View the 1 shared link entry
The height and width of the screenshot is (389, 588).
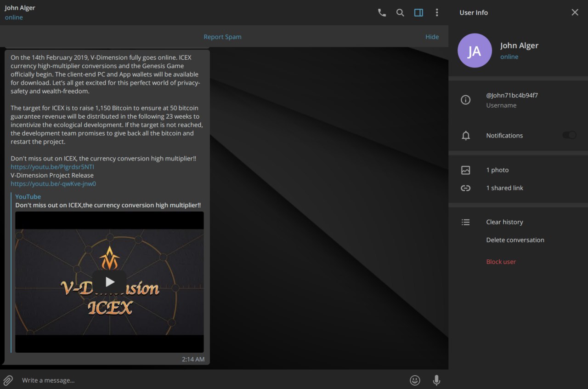point(504,188)
